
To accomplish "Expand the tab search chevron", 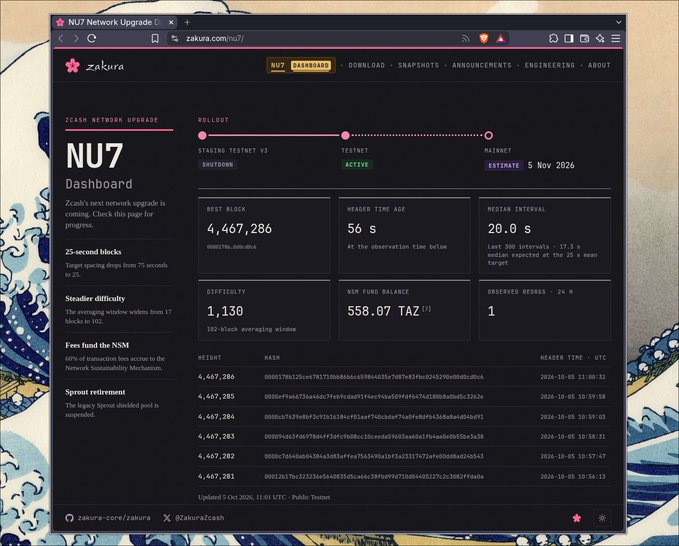I will (x=618, y=22).
